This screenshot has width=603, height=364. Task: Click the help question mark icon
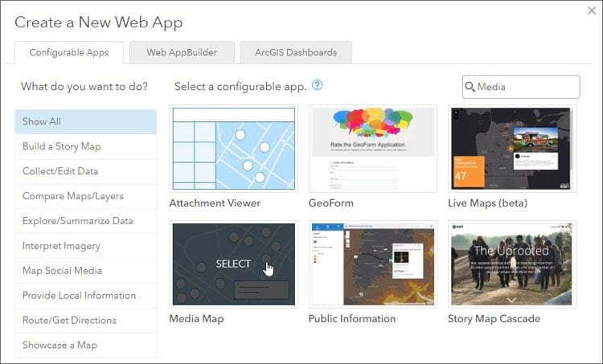[x=318, y=86]
